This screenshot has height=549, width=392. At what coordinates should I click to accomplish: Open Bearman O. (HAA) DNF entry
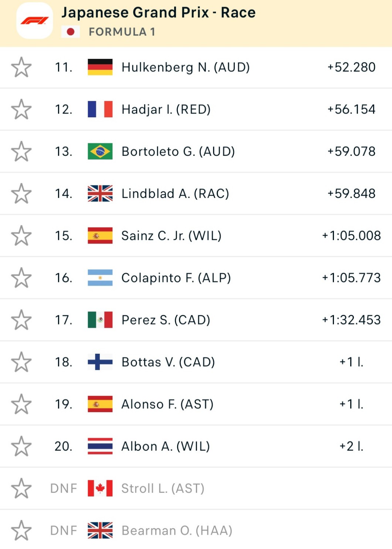coord(177,531)
